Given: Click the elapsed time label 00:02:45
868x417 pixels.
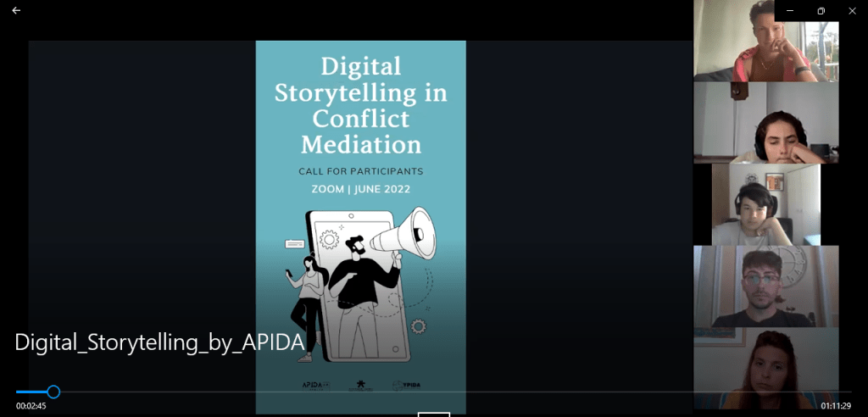Looking at the screenshot, I should click(31, 406).
